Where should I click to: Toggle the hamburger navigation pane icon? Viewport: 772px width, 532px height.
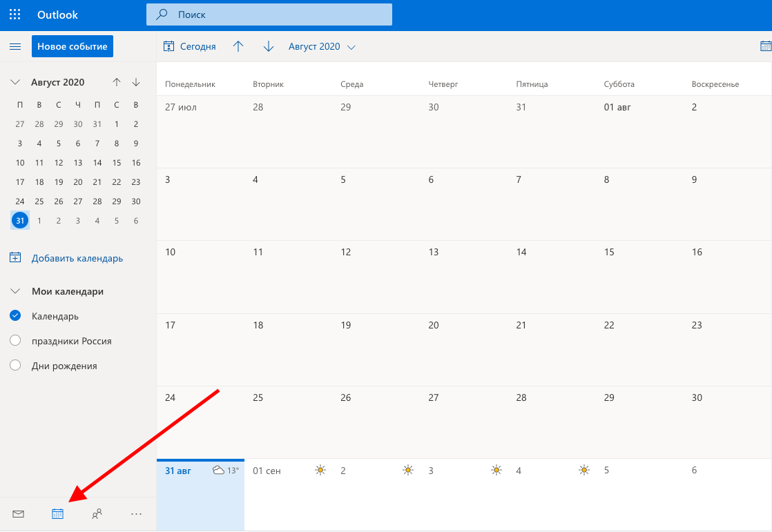pos(15,46)
